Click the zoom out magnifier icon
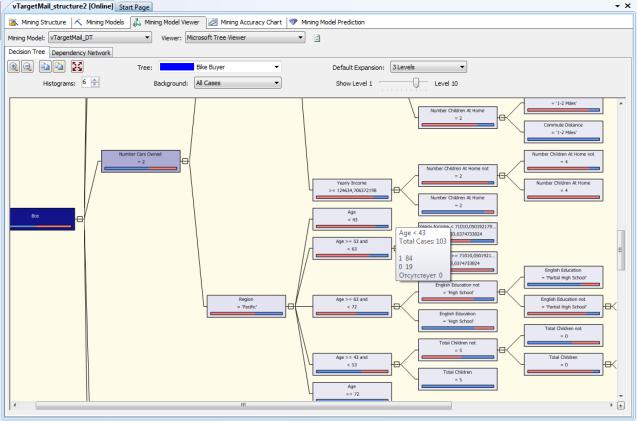The height and width of the screenshot is (421, 638). click(27, 67)
